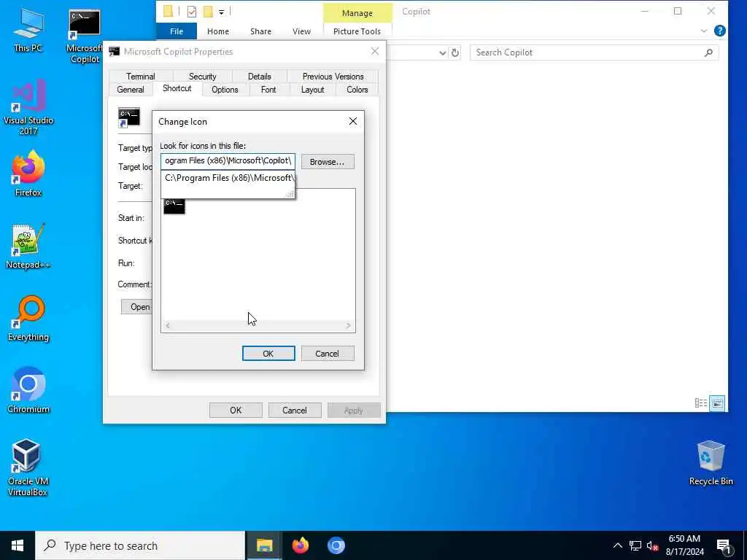Switch to Previous Versions tab
The width and height of the screenshot is (747, 560).
[x=333, y=76]
